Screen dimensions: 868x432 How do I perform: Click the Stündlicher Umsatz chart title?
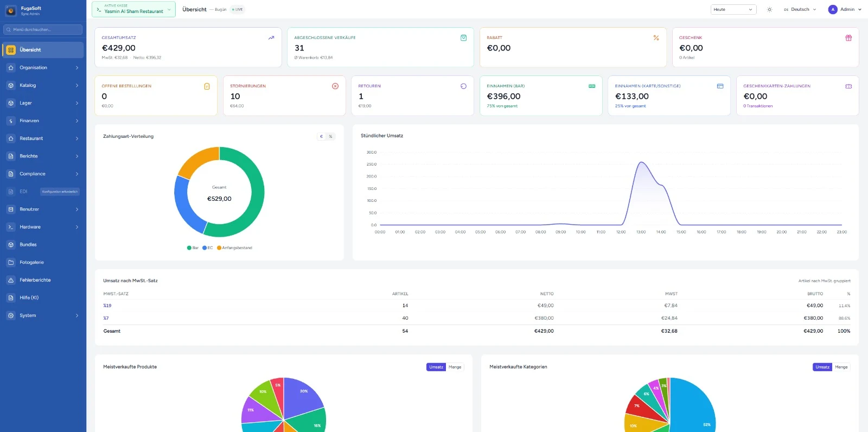tap(382, 136)
